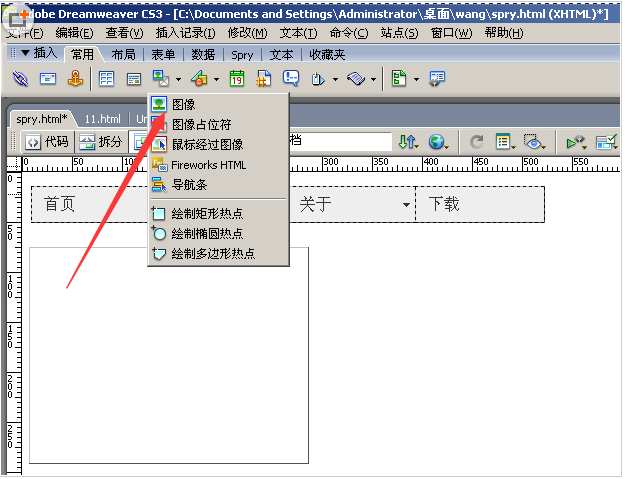This screenshot has height=479, width=625.
Task: Click the Insert Div Tag icon
Action: point(134,79)
